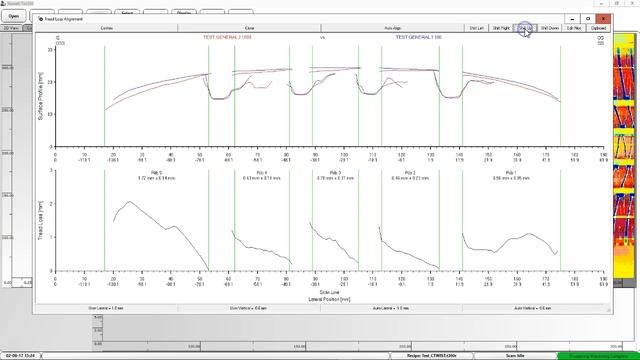This screenshot has height=360, width=640.
Task: Click the Shift Right button
Action: tap(501, 28)
